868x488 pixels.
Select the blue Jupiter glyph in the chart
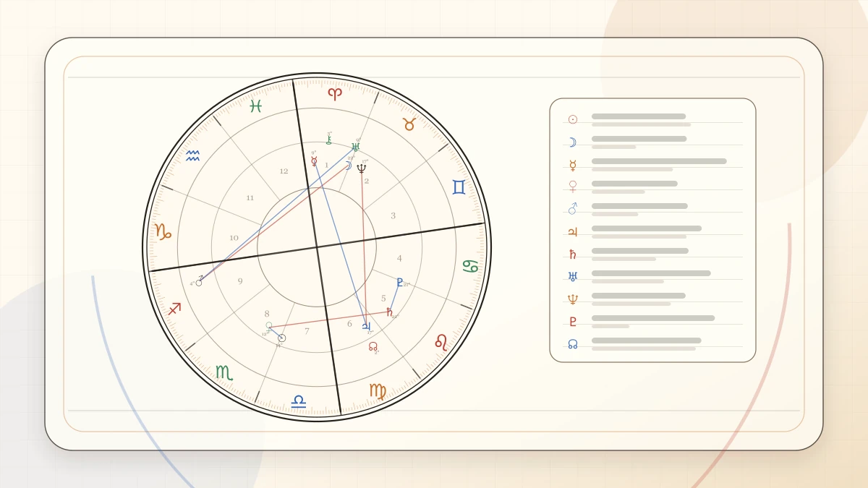(366, 326)
